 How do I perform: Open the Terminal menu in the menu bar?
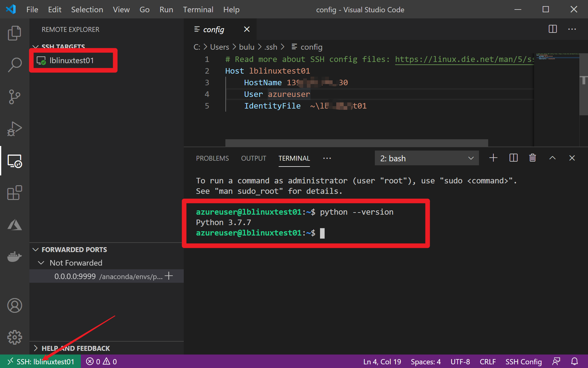[x=198, y=10]
